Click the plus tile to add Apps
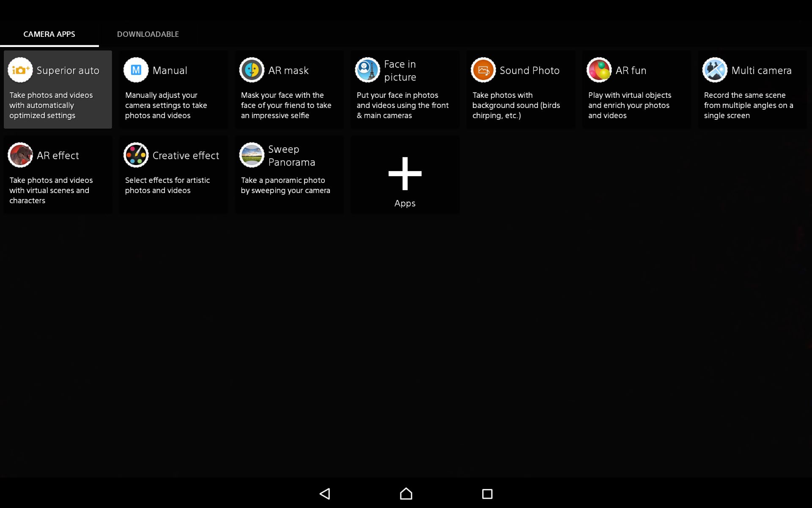 click(405, 174)
